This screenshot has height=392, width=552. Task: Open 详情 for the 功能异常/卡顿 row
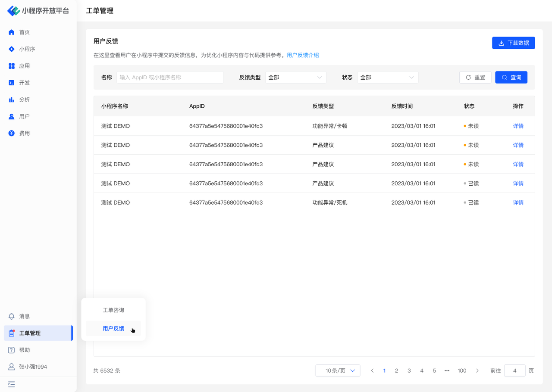coord(518,126)
